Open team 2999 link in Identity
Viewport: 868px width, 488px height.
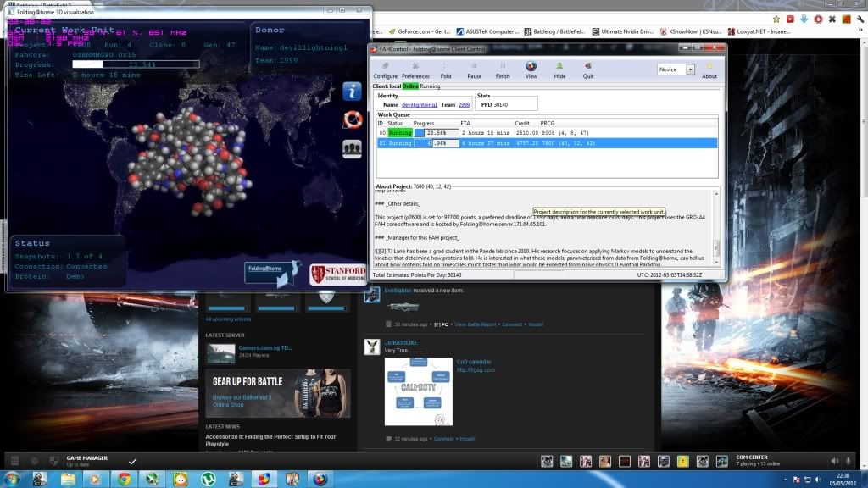tap(464, 104)
